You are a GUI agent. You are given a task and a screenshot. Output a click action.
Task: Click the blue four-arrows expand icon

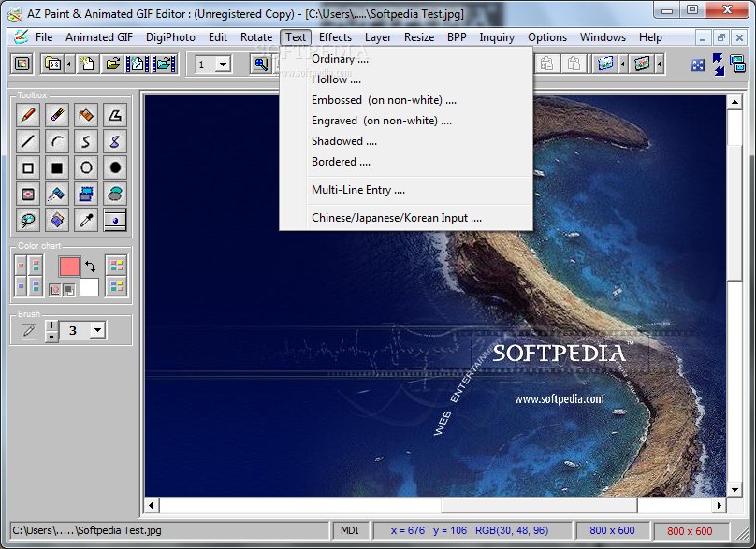tap(698, 65)
